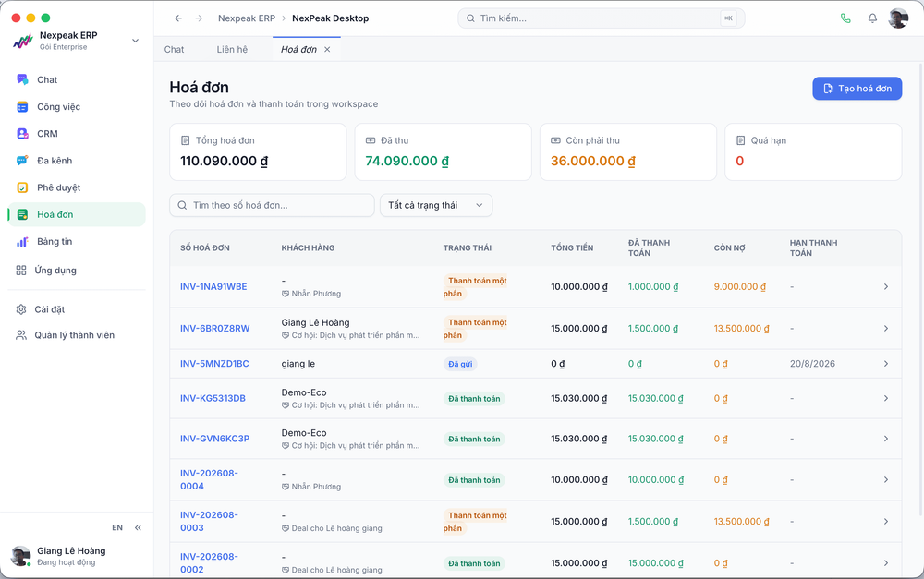Image resolution: width=924 pixels, height=579 pixels.
Task: Expand row INV-GVN6KC3P chevron
Action: coord(886,439)
